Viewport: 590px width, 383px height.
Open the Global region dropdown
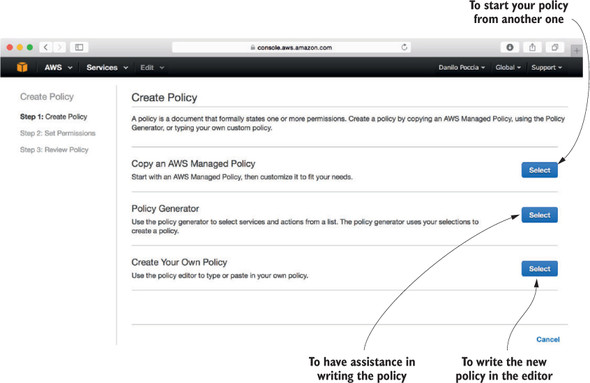508,67
